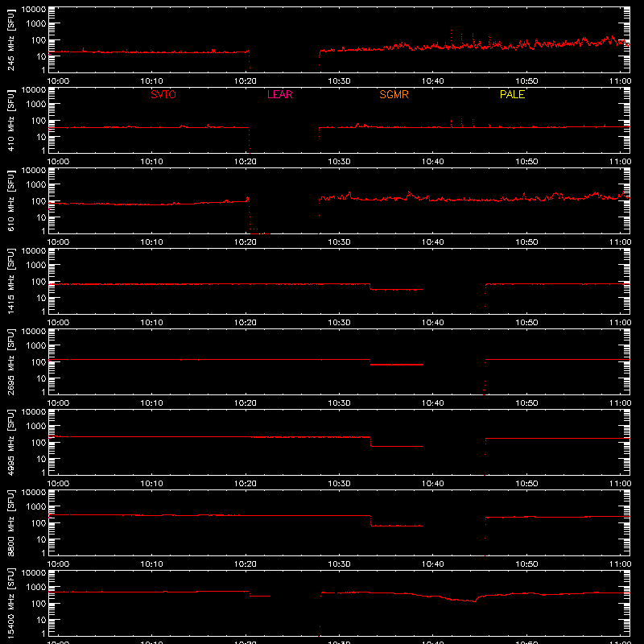Click the 11:00 tick under the 2695 MHz plot
This screenshot has width=644, height=644.
coord(620,403)
